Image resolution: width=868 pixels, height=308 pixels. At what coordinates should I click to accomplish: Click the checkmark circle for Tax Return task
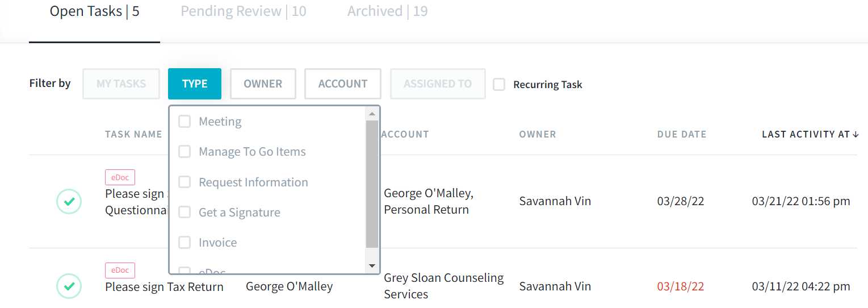[x=69, y=286]
